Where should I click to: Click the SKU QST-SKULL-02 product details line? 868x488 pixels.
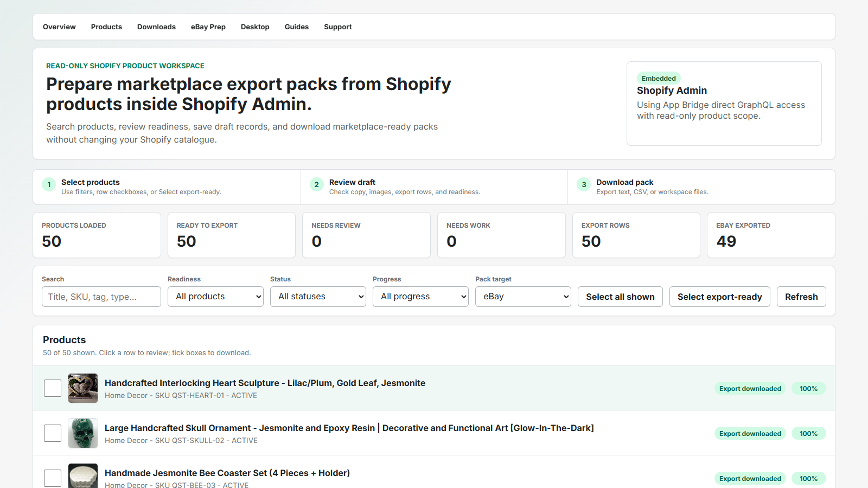point(181,440)
